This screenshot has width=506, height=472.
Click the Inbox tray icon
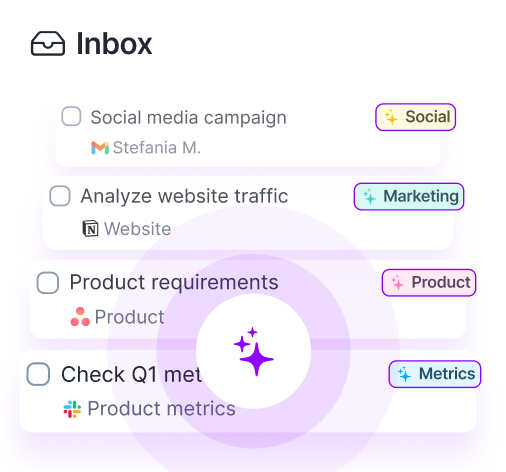[x=48, y=43]
